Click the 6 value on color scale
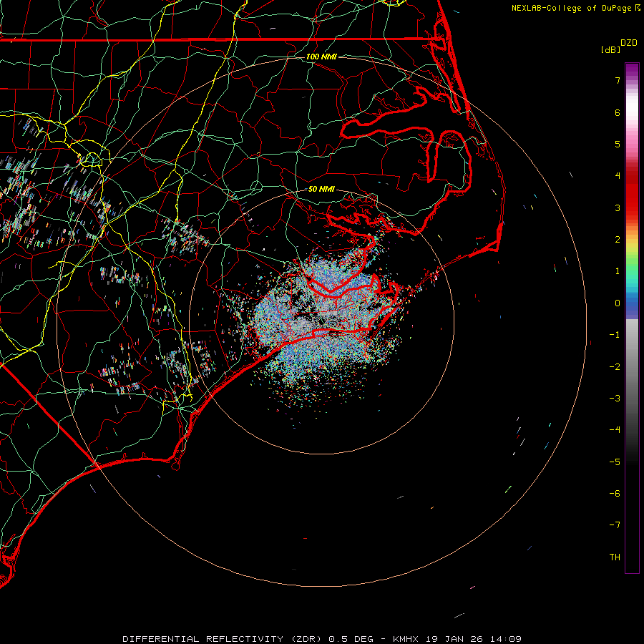This screenshot has width=644, height=644. 618,112
